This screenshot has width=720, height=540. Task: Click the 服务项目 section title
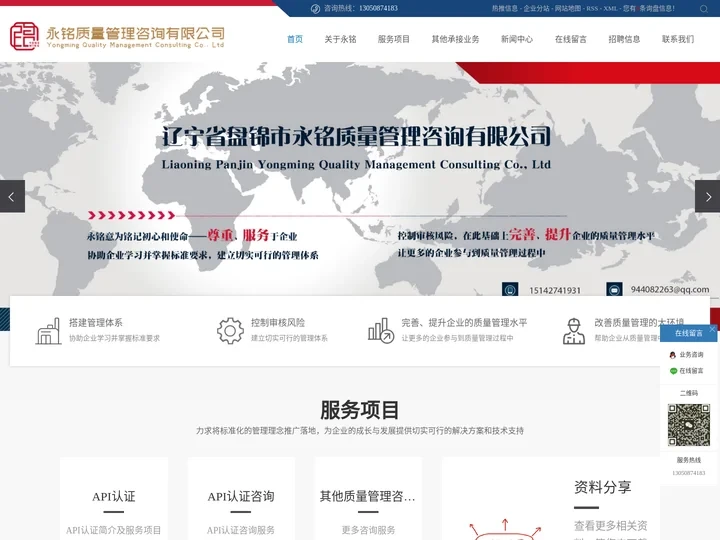coord(360,410)
